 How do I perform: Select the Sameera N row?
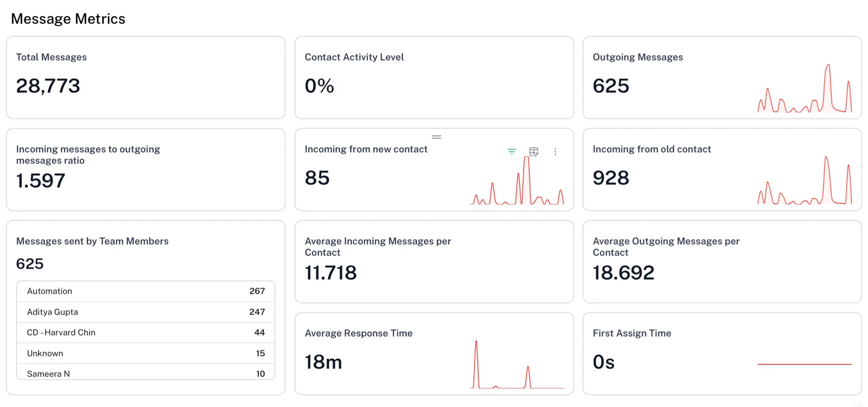coord(145,373)
